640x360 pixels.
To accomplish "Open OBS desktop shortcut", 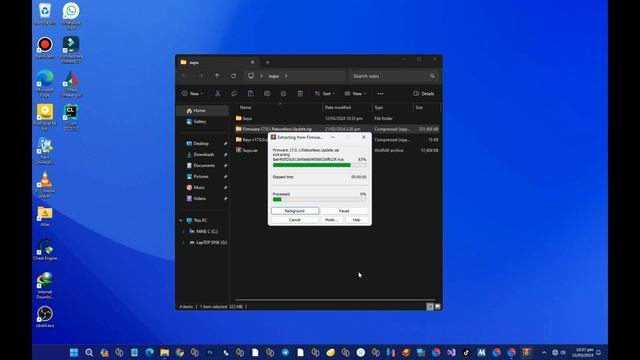I will pyautogui.click(x=45, y=317).
